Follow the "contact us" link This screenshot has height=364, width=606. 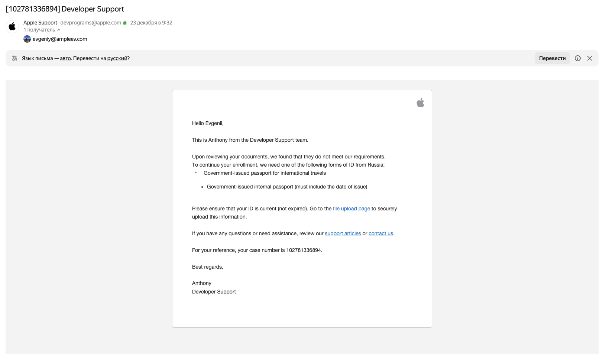(x=380, y=233)
